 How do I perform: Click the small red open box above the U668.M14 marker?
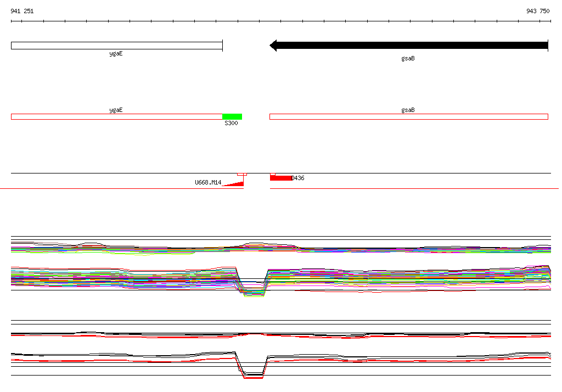tap(242, 174)
